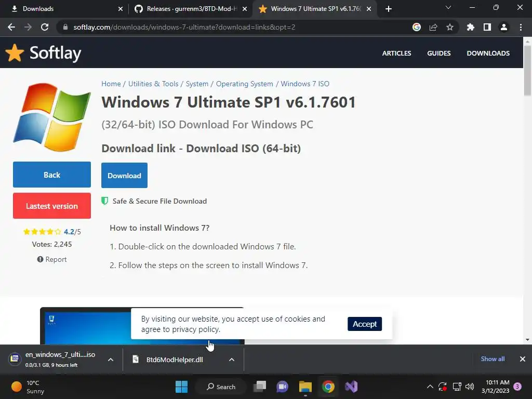Reload the current page
The image size is (532, 399).
tap(45, 27)
